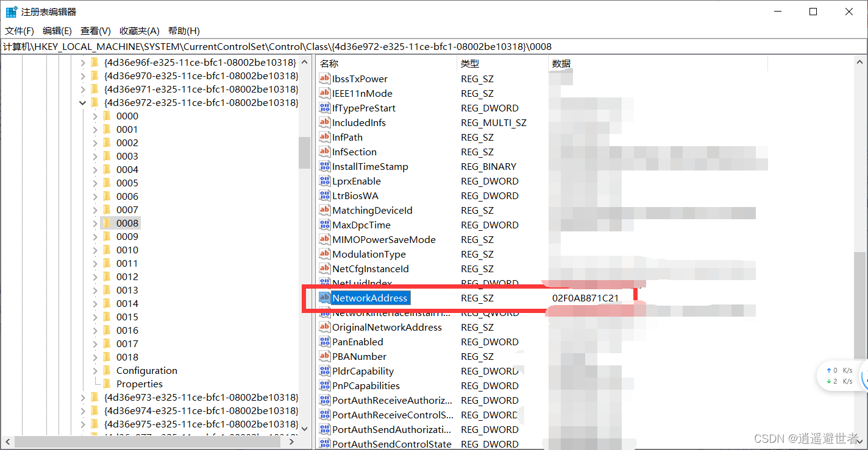The width and height of the screenshot is (868, 450).
Task: Open the 查看(V) menu
Action: tap(96, 30)
